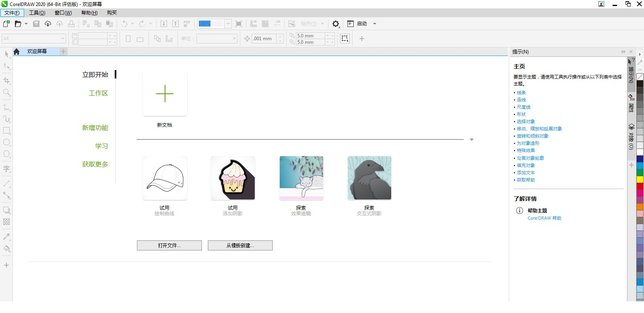This screenshot has height=313, width=644.
Task: Open the baseball cap 绘制曲线 thumbnail
Action: click(x=165, y=178)
